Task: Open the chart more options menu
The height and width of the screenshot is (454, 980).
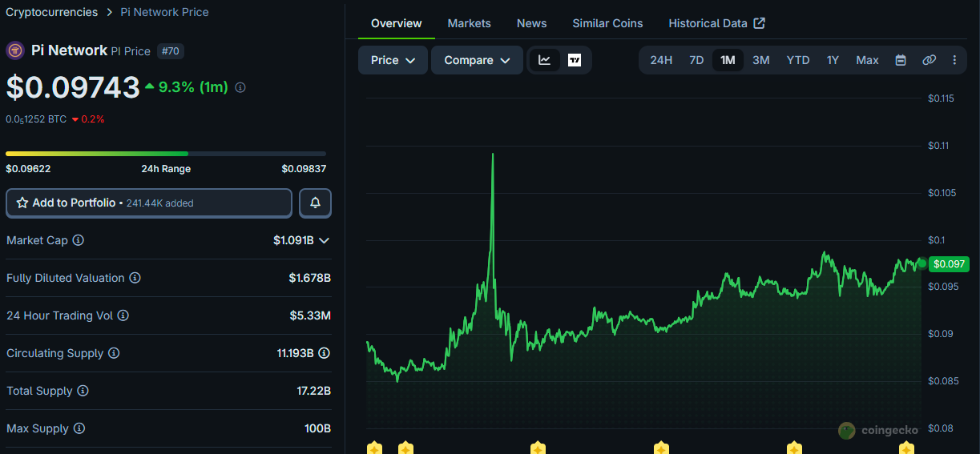Action: (x=954, y=60)
